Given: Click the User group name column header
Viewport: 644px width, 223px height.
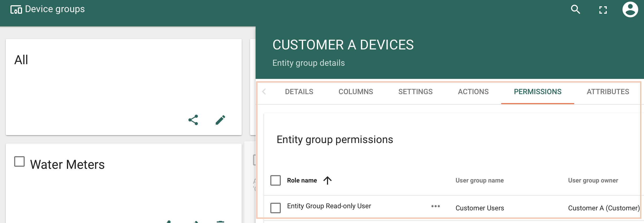Looking at the screenshot, I should (x=480, y=180).
